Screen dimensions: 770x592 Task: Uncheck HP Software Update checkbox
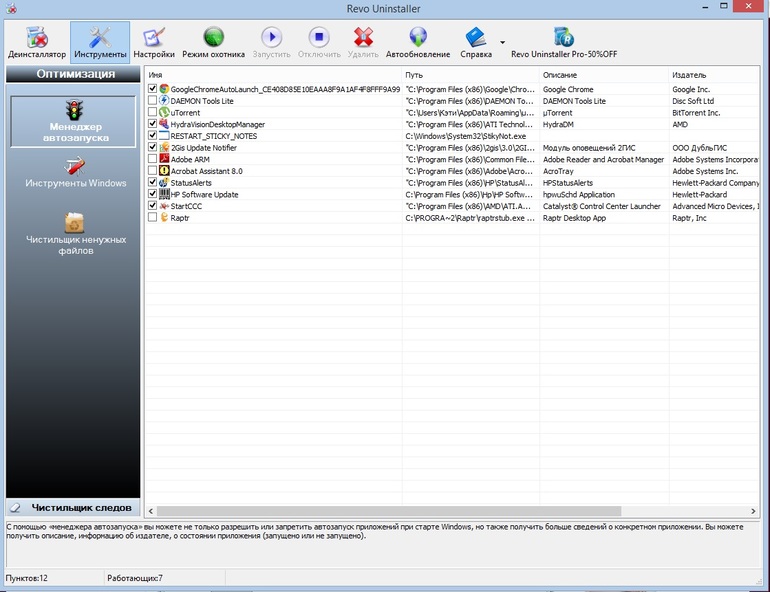152,193
